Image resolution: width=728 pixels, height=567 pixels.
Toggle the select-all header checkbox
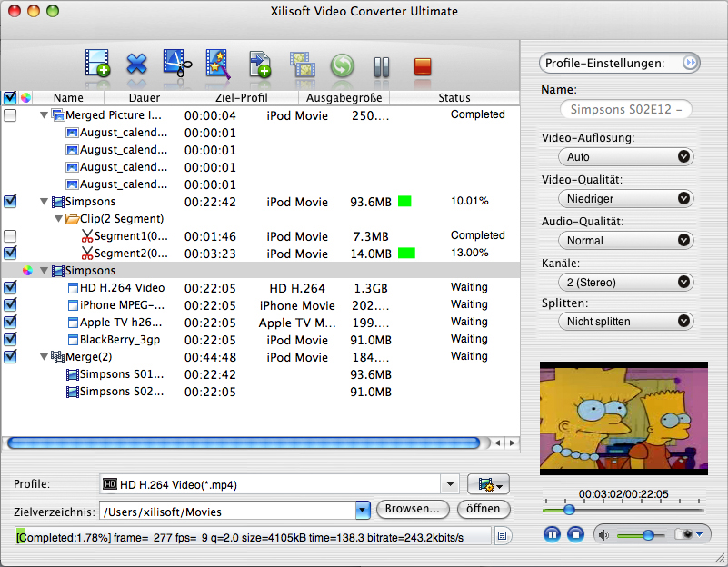click(10, 97)
